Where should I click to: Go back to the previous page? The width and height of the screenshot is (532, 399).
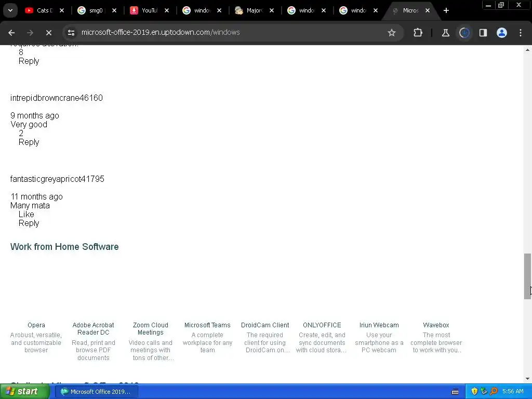coord(11,33)
